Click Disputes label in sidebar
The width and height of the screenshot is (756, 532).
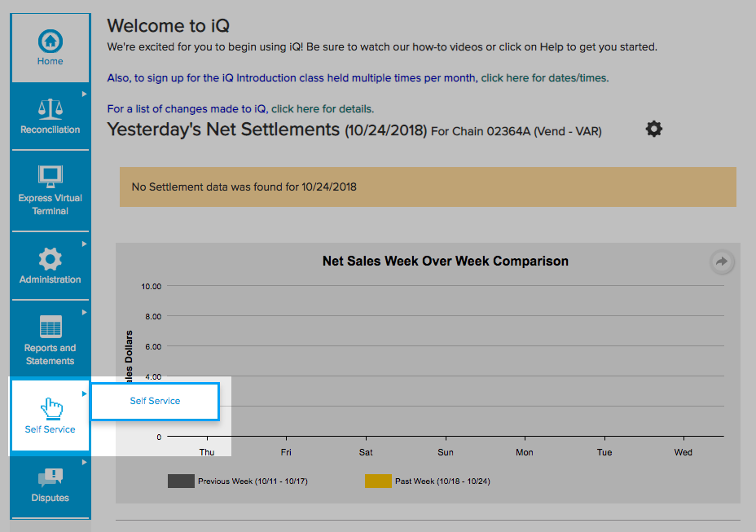[51, 498]
